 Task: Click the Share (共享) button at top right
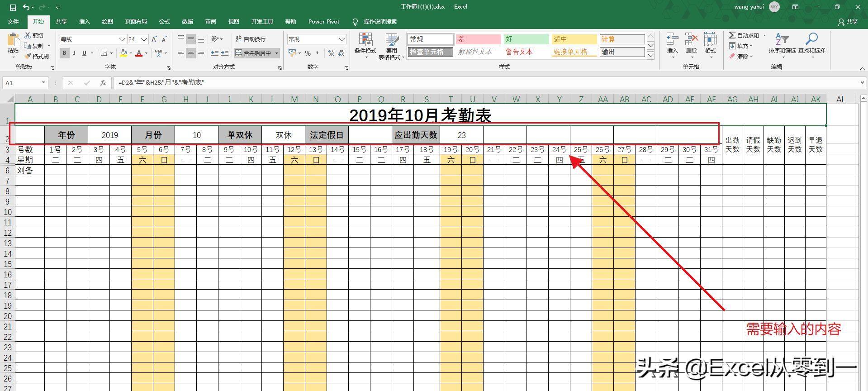click(848, 21)
